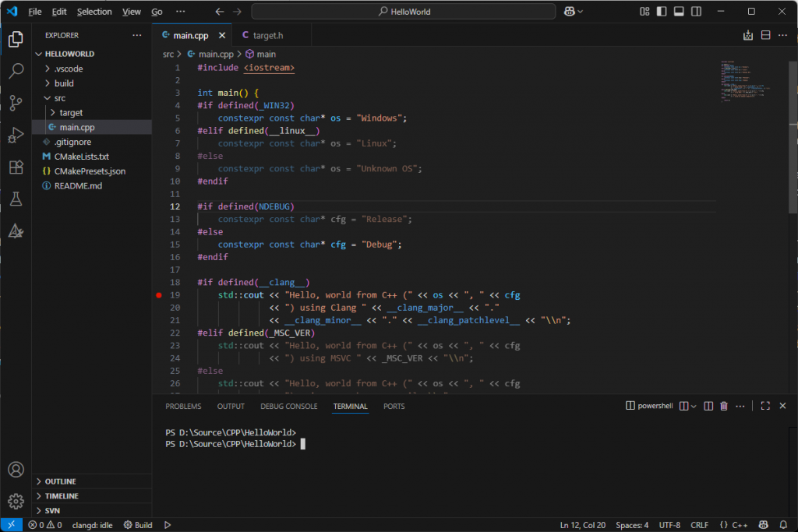Open the Testing flask view
This screenshot has height=532, width=798.
pos(16,199)
